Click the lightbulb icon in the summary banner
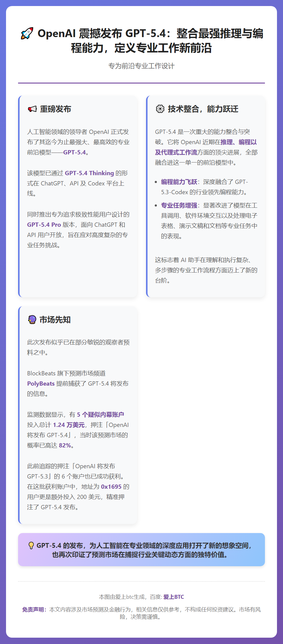Viewport: 283px width, 644px height. click(31, 545)
